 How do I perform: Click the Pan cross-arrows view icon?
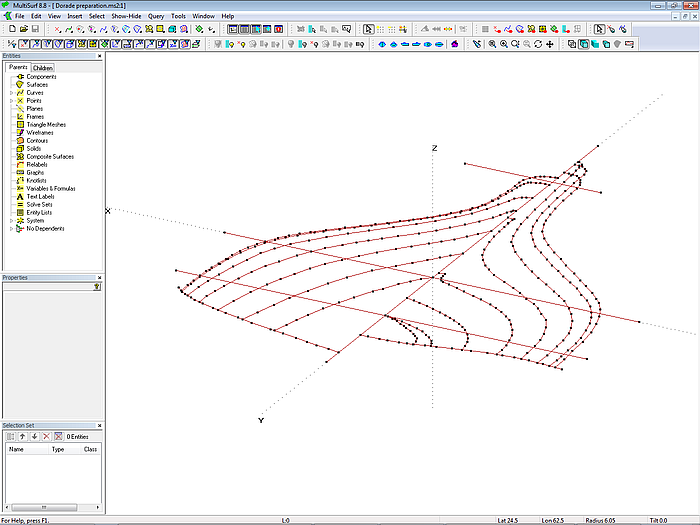(550, 44)
